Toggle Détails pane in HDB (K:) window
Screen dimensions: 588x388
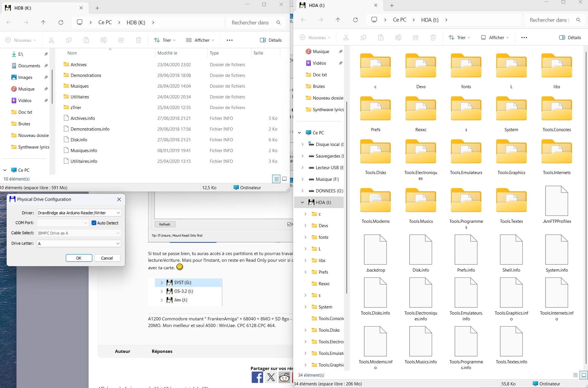[x=271, y=40]
